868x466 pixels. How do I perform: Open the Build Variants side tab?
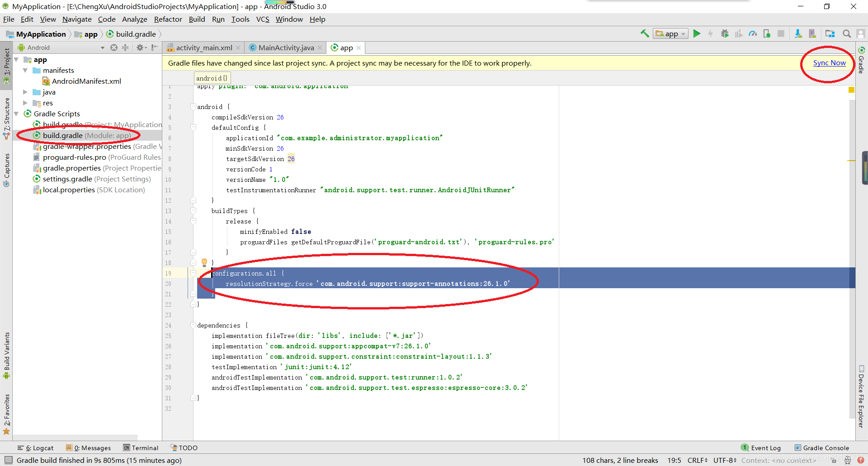tap(6, 356)
